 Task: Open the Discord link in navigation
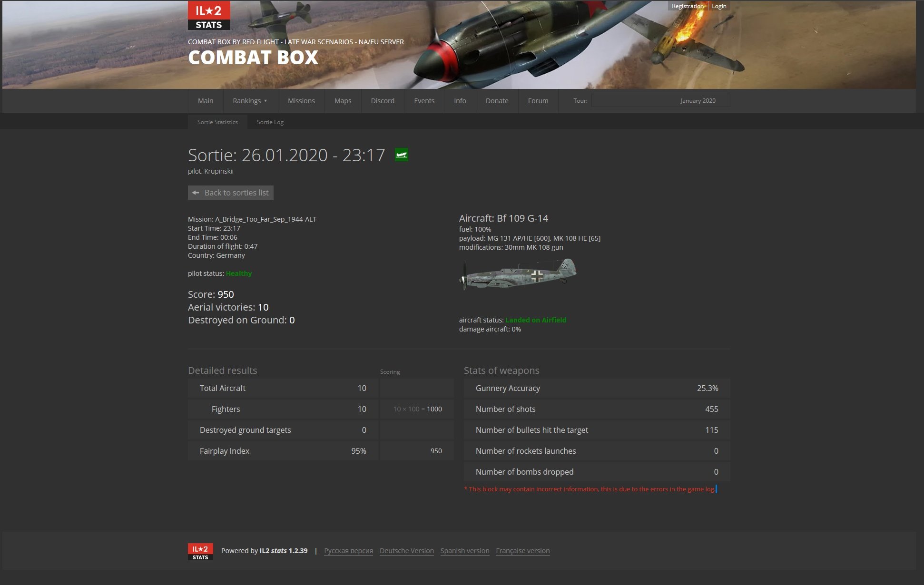pos(383,101)
